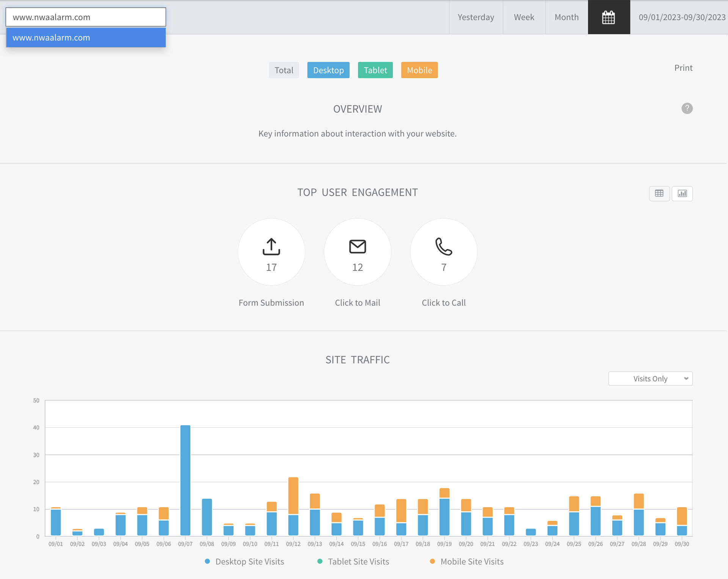Switch engagement to bar chart view icon

click(682, 193)
